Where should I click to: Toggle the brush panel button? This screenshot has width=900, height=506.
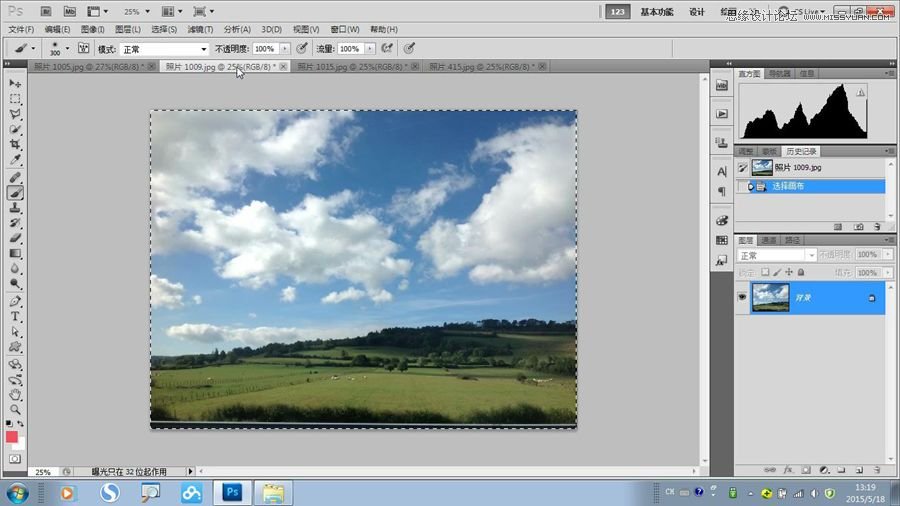pyautogui.click(x=84, y=48)
